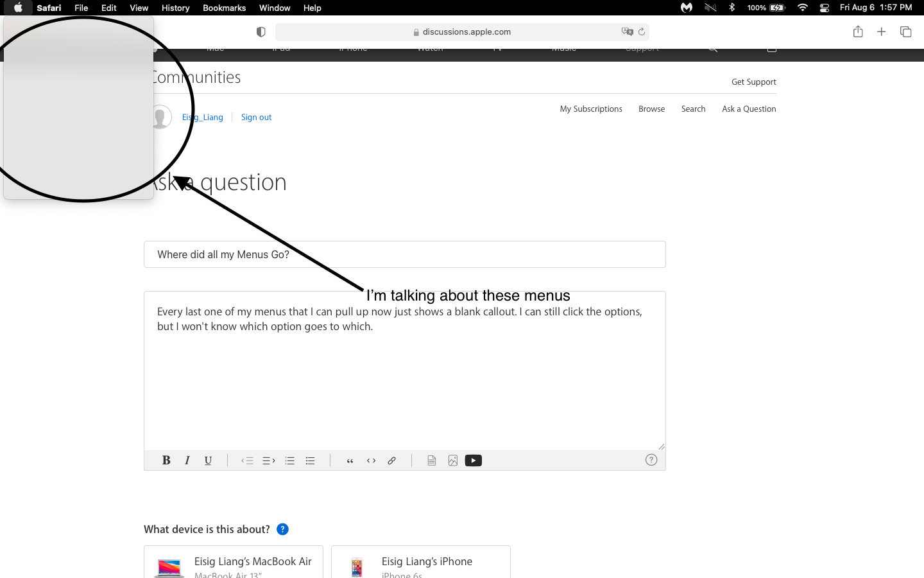Open the Edit menu

[x=109, y=8]
